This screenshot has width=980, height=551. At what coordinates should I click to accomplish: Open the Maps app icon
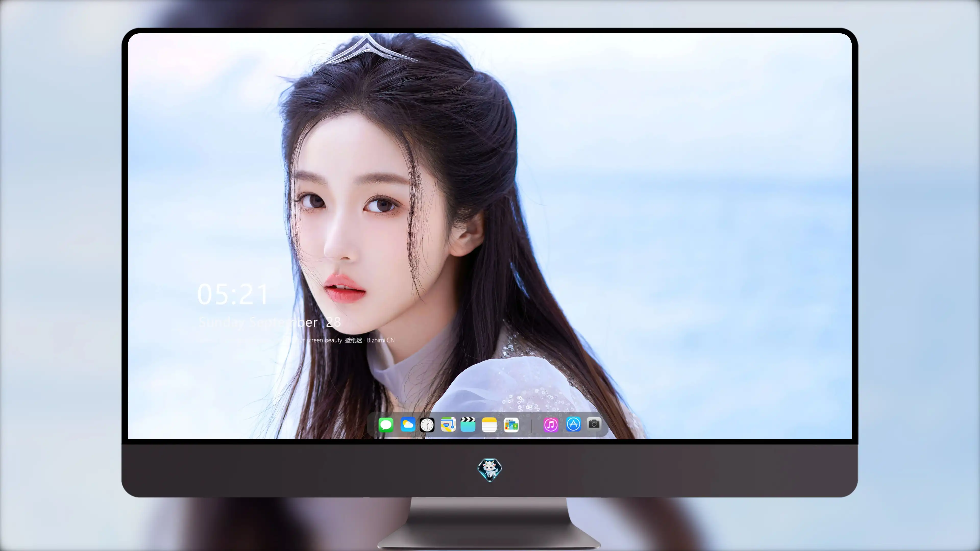tap(448, 425)
